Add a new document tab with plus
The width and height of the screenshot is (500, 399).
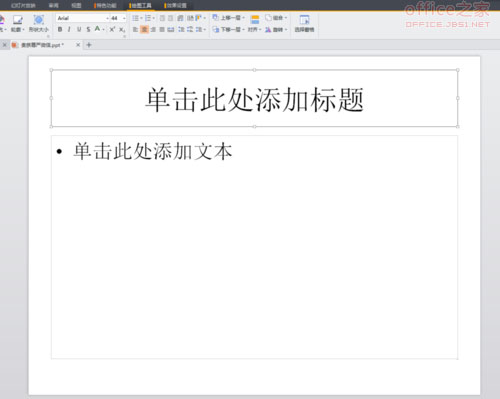click(x=89, y=45)
